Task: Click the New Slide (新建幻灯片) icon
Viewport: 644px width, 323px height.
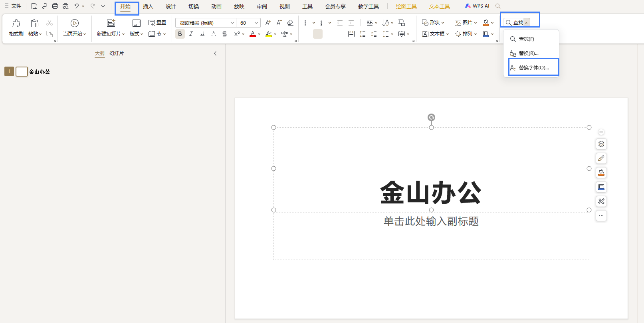Action: (111, 23)
